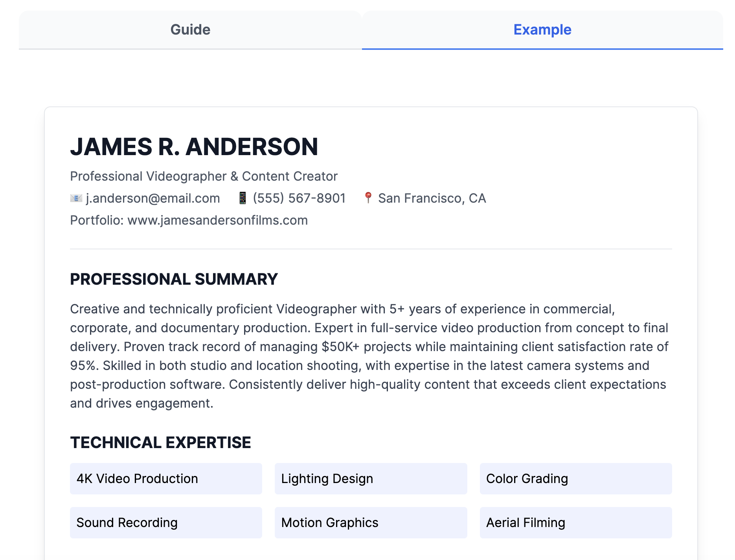Select the Motion Graphics skill tag
The image size is (735, 560).
[x=371, y=523]
